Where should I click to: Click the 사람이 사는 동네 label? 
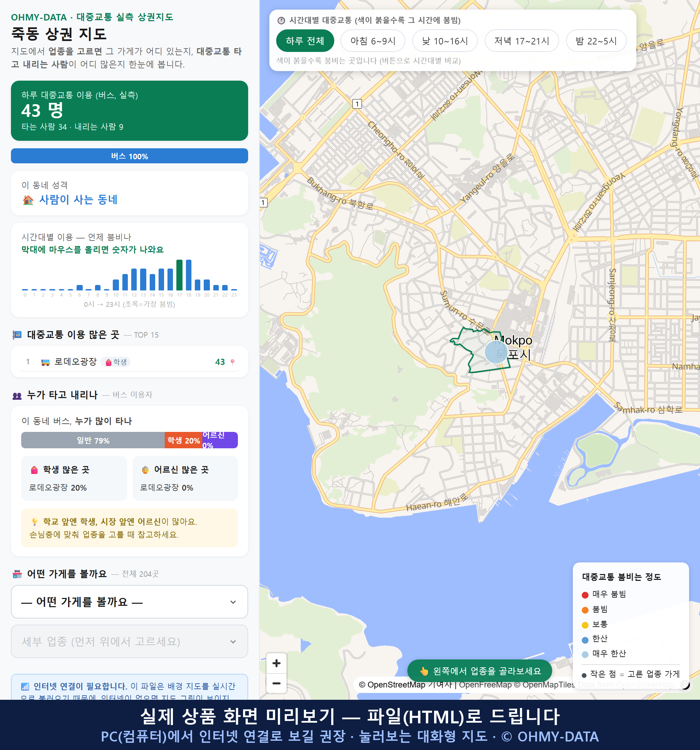pos(78,200)
